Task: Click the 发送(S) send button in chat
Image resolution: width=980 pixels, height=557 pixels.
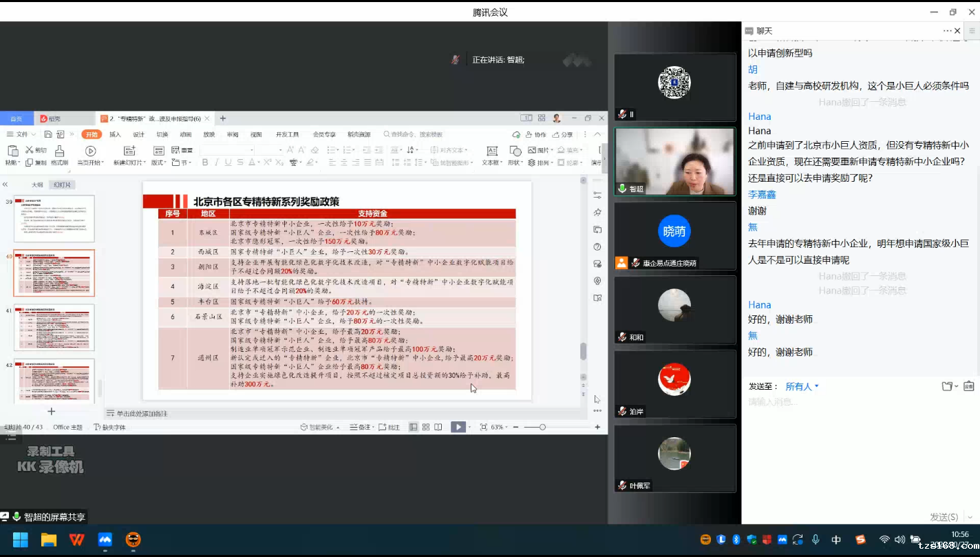Action: pos(944,517)
